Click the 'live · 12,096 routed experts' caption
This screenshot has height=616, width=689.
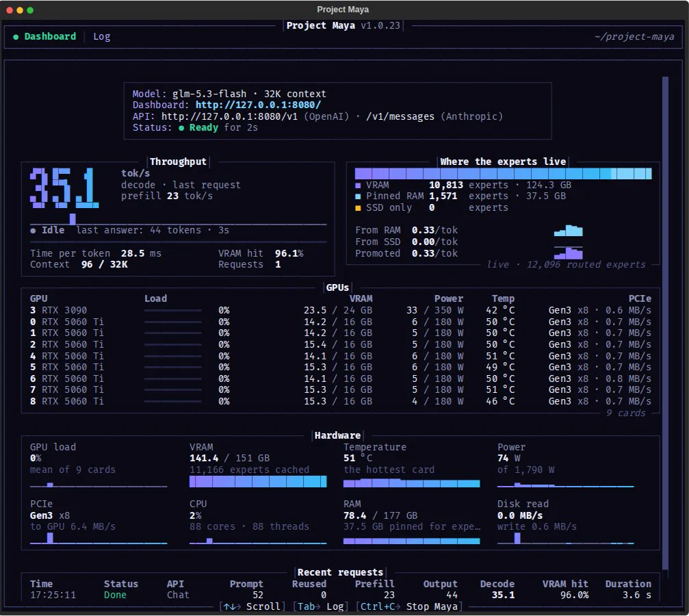click(566, 264)
